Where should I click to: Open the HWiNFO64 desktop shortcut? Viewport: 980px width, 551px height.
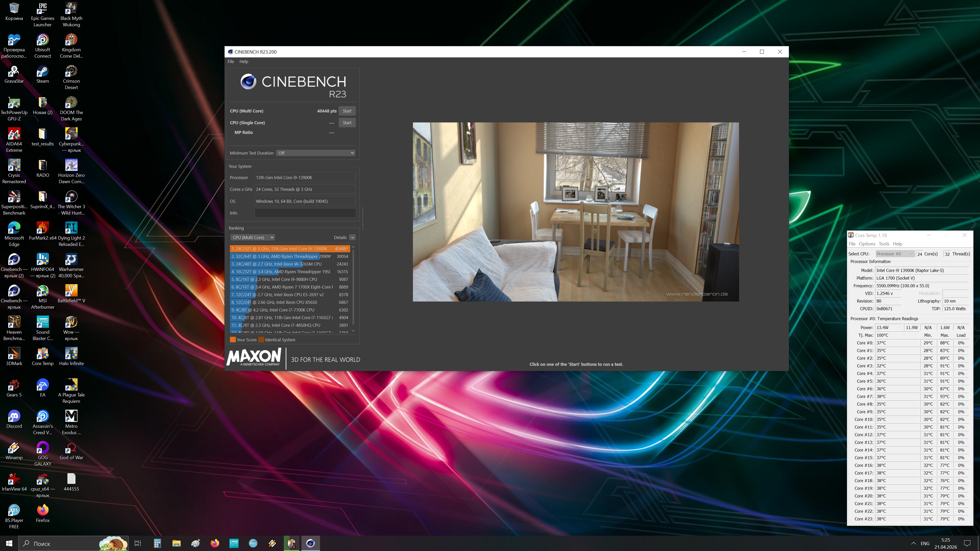pyautogui.click(x=42, y=260)
